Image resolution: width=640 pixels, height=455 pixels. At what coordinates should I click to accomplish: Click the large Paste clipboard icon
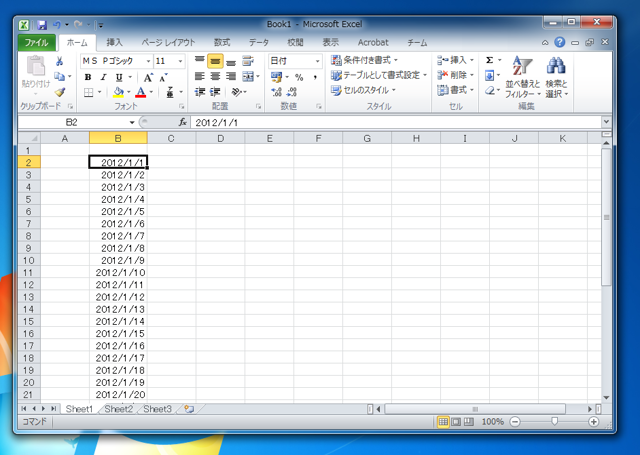click(36, 66)
